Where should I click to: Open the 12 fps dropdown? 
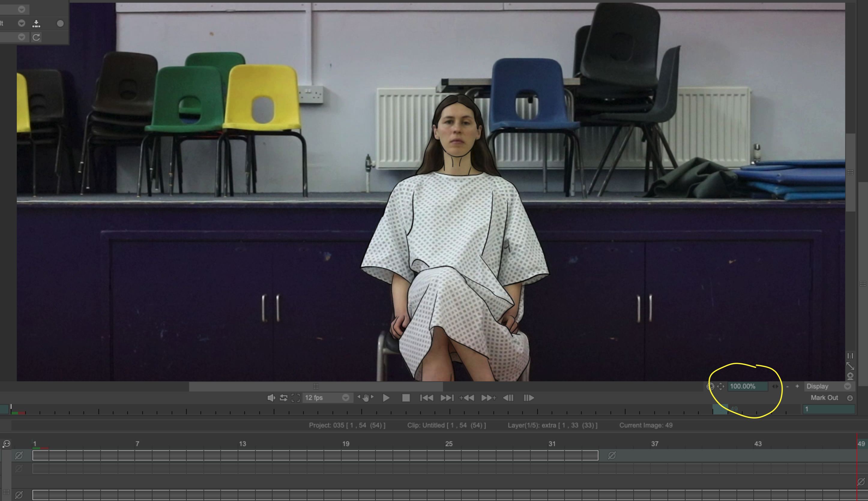point(345,398)
